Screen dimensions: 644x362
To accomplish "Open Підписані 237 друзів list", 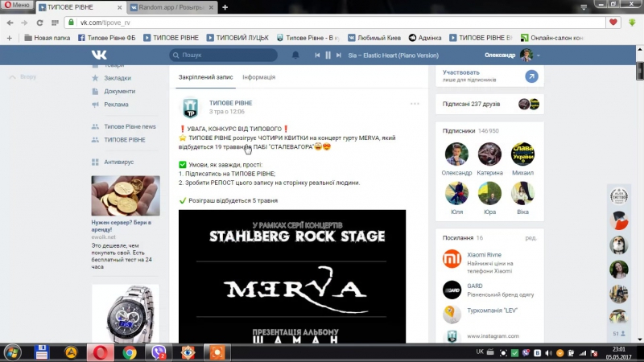I will [489, 105].
